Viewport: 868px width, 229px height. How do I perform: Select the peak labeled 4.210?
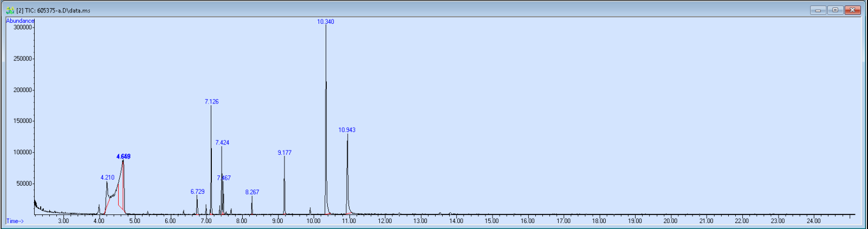pos(107,178)
